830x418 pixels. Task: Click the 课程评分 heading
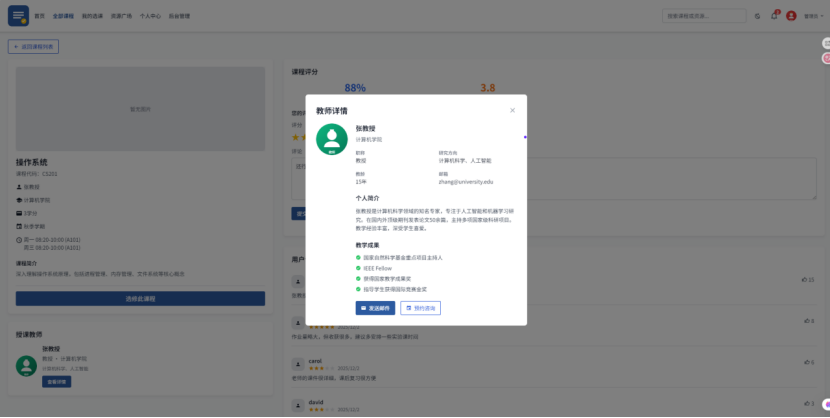(305, 71)
